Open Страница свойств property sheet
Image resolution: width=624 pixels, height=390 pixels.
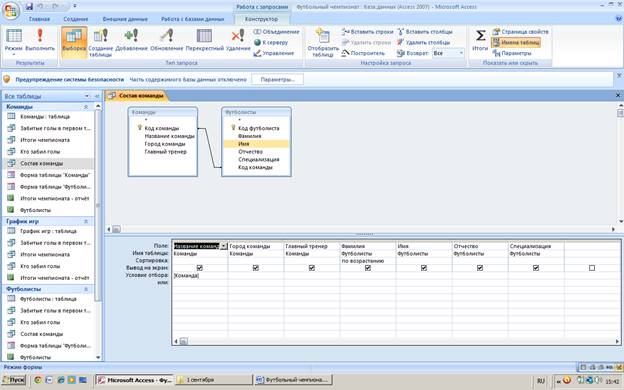click(521, 31)
